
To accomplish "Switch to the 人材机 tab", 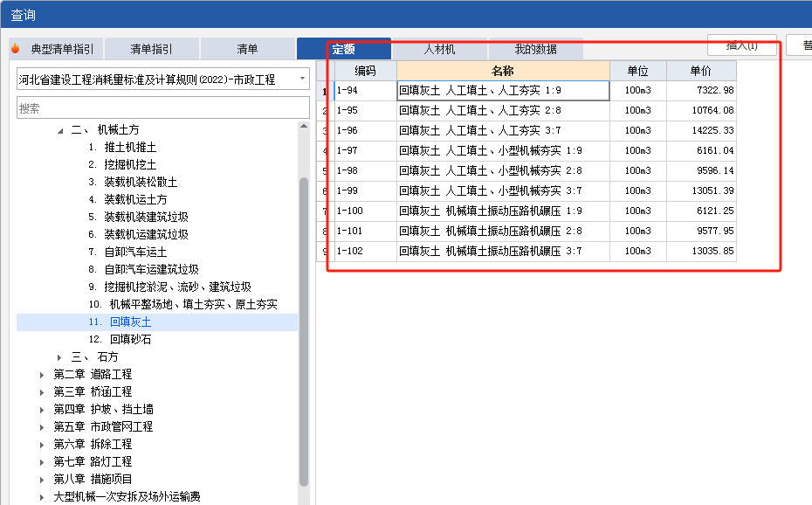I will click(x=439, y=49).
